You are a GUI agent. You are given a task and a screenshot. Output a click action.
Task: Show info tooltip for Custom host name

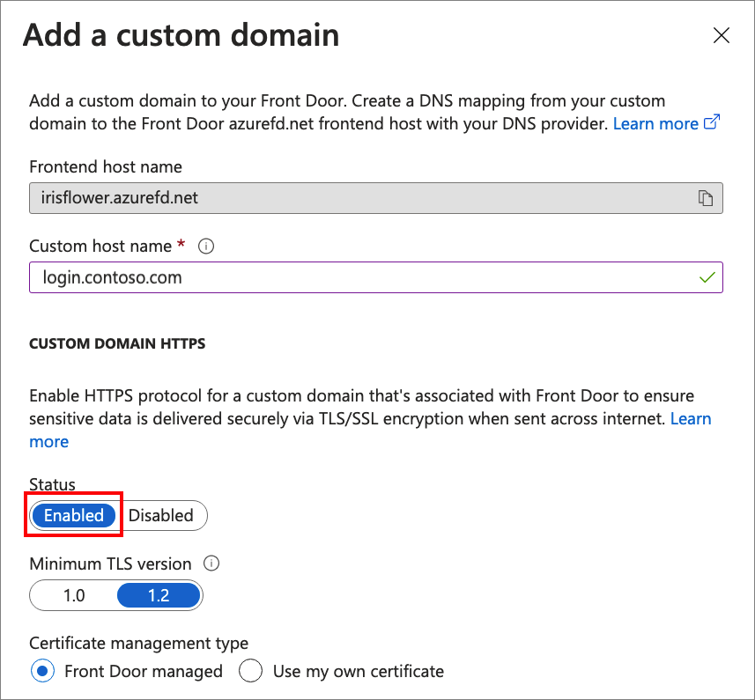tap(206, 247)
